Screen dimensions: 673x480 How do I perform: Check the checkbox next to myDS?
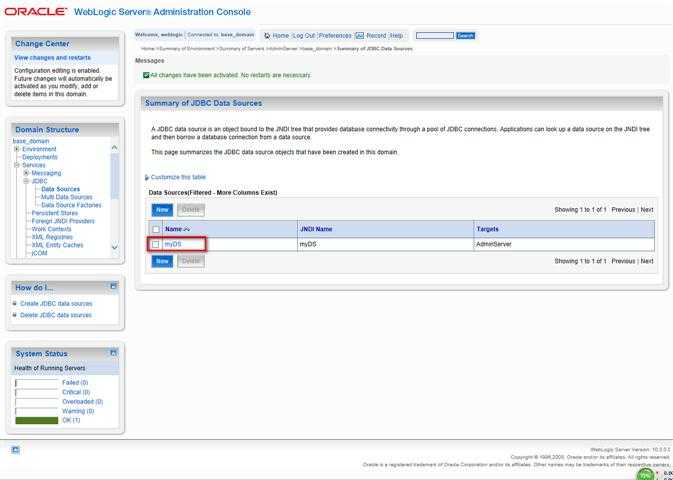(x=156, y=244)
